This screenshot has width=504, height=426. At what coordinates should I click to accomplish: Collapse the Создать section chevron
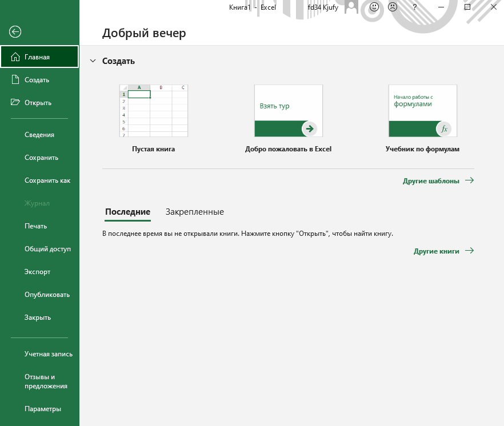click(93, 61)
